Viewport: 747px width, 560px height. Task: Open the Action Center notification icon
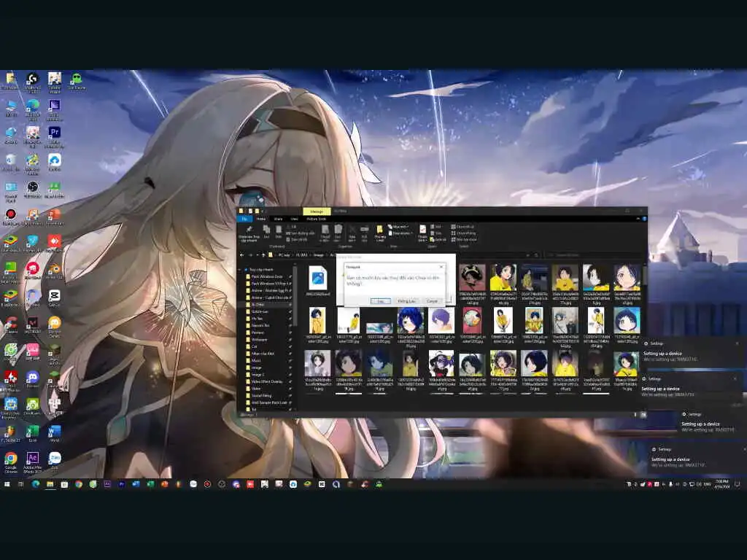[x=737, y=484]
